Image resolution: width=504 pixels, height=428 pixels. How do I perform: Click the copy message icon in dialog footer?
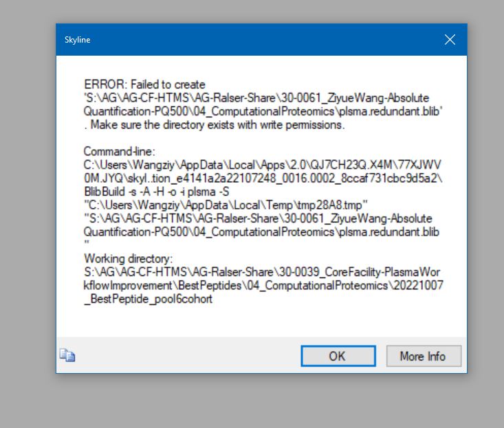(67, 355)
